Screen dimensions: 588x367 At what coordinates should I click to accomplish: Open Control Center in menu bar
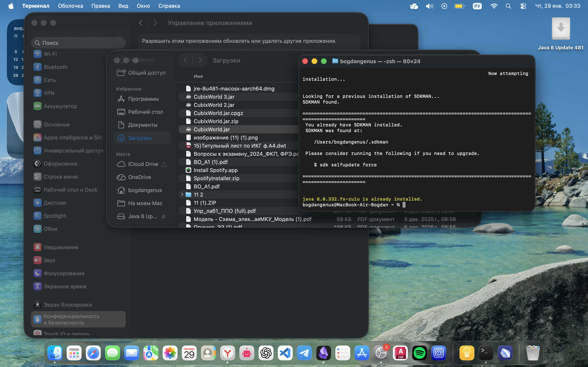[x=523, y=6]
